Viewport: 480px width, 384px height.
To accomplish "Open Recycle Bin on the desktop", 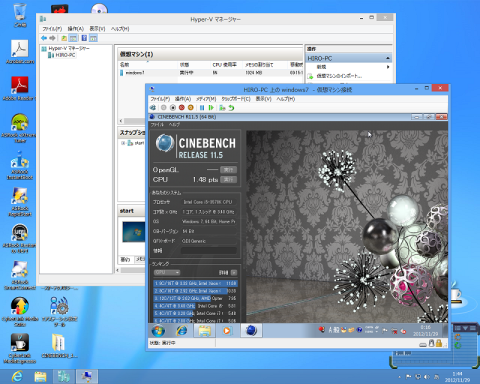I will coord(20,15).
